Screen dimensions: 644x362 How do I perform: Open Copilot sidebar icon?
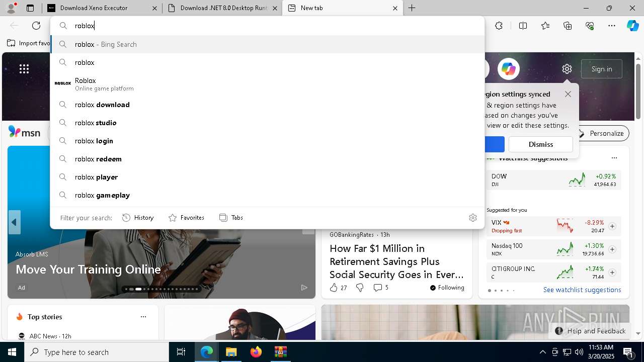click(x=632, y=26)
